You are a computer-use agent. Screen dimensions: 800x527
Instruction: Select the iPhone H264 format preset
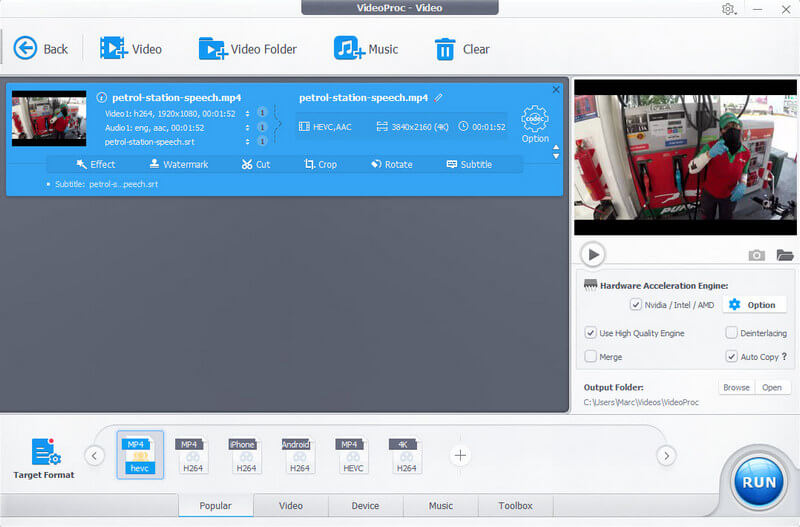[x=245, y=455]
